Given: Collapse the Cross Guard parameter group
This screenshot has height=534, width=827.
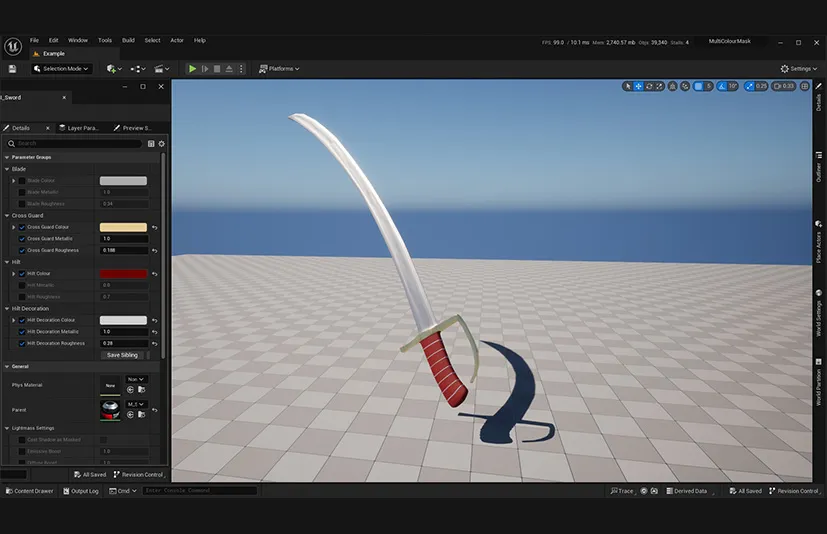Looking at the screenshot, I should point(7,215).
